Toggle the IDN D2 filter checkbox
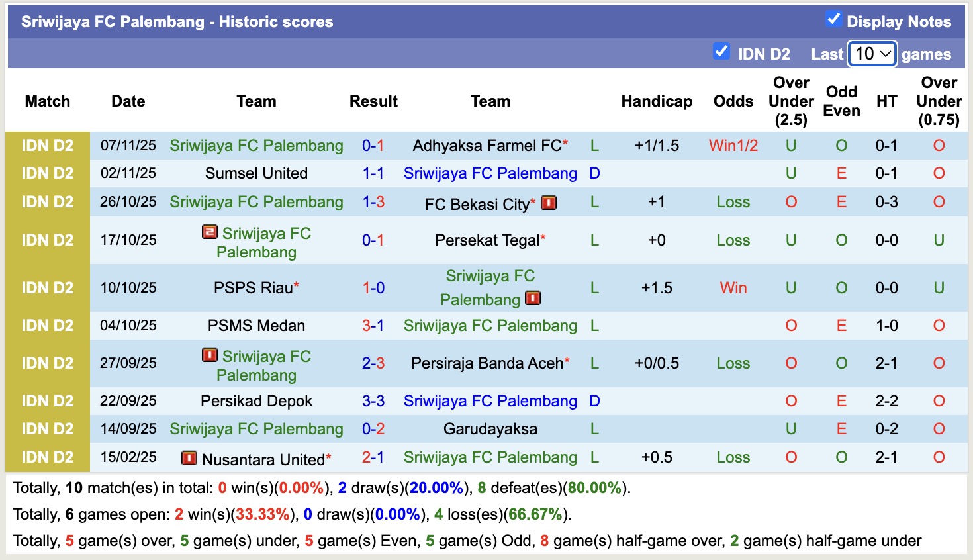973x560 pixels. (721, 51)
